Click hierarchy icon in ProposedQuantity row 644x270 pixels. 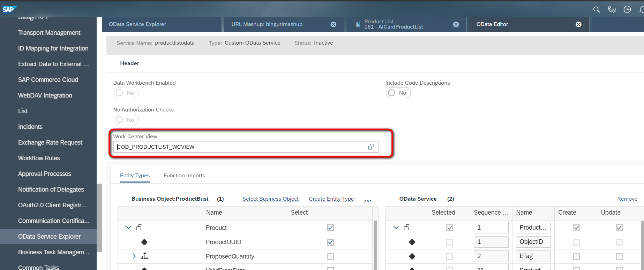click(x=145, y=256)
